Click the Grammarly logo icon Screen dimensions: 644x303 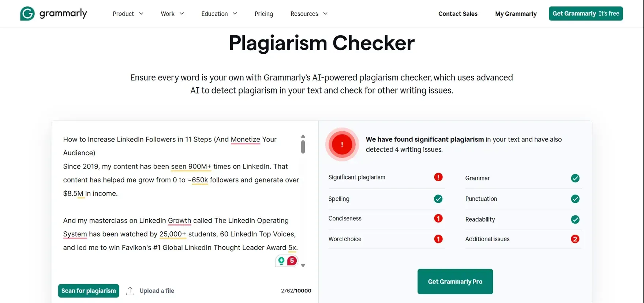pos(27,14)
